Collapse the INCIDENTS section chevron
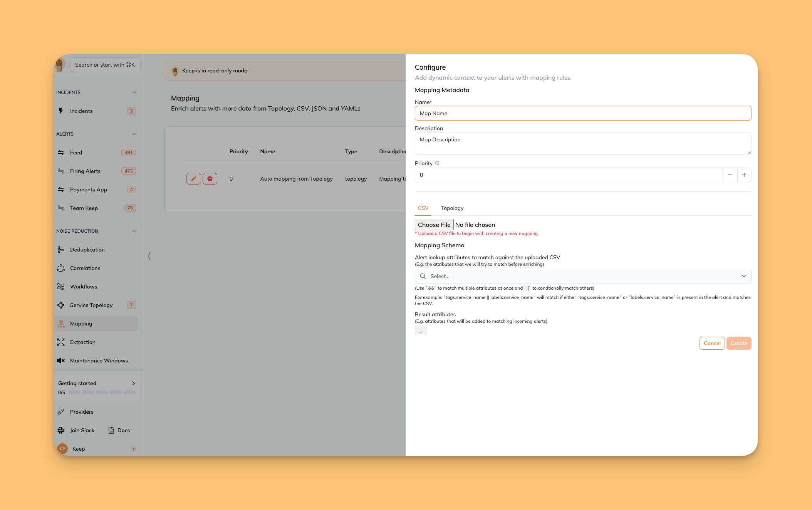812x510 pixels. 134,92
